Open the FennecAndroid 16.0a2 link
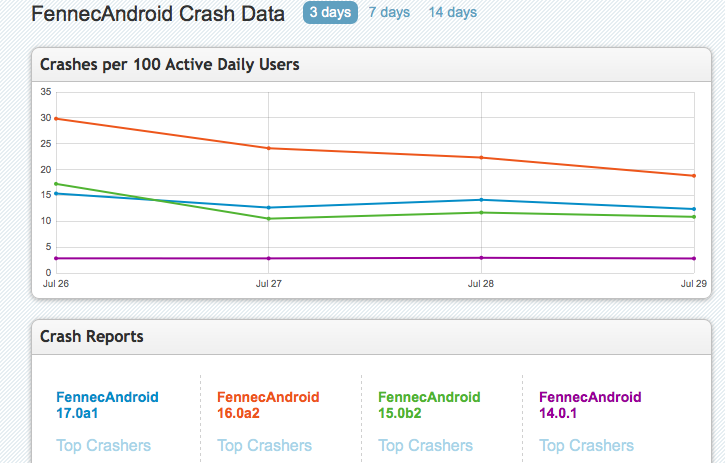The image size is (725, 463). (268, 404)
